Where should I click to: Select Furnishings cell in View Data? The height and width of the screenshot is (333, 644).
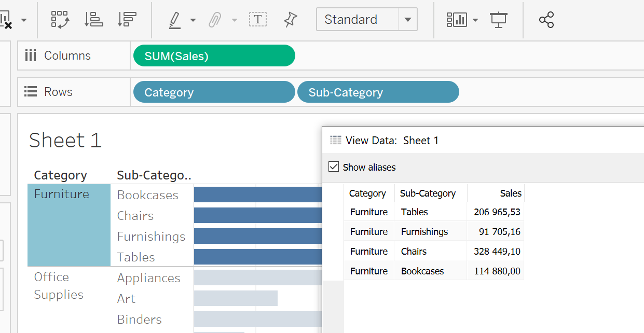point(424,231)
